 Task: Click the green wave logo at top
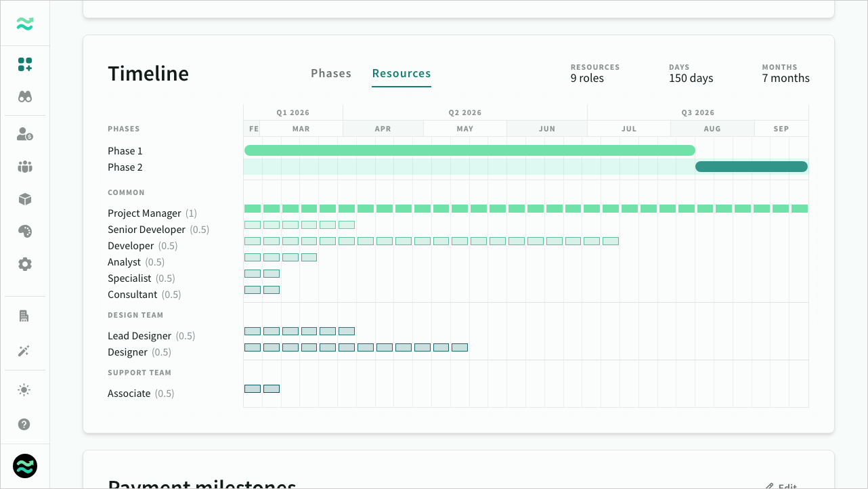click(25, 24)
